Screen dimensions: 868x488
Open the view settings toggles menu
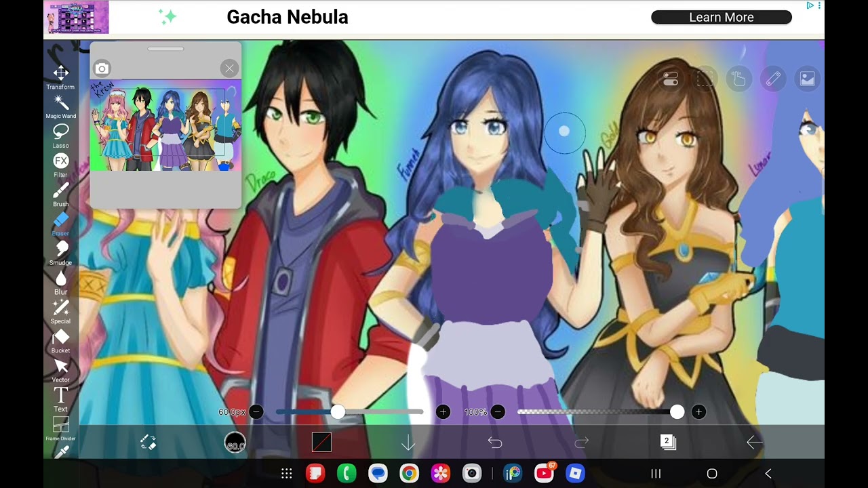click(671, 79)
